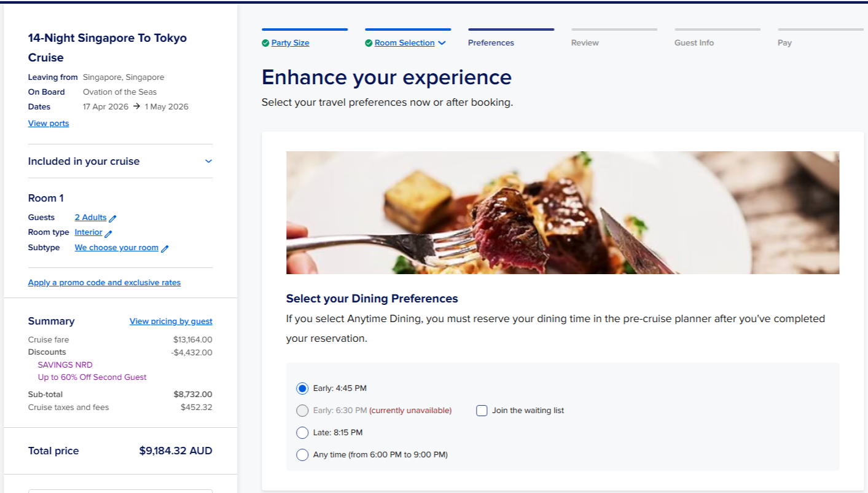
Task: Expand the Included in your cruise section
Action: click(x=208, y=161)
